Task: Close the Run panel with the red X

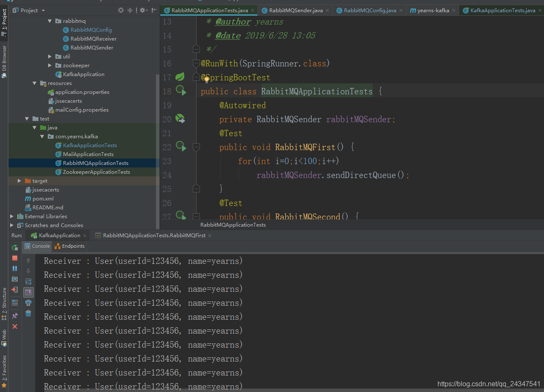Action: tap(15, 326)
